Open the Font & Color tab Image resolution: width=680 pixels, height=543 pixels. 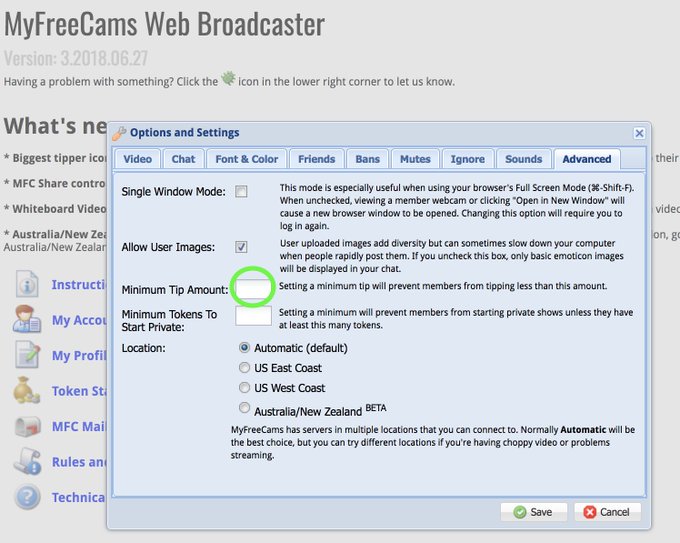pos(246,159)
